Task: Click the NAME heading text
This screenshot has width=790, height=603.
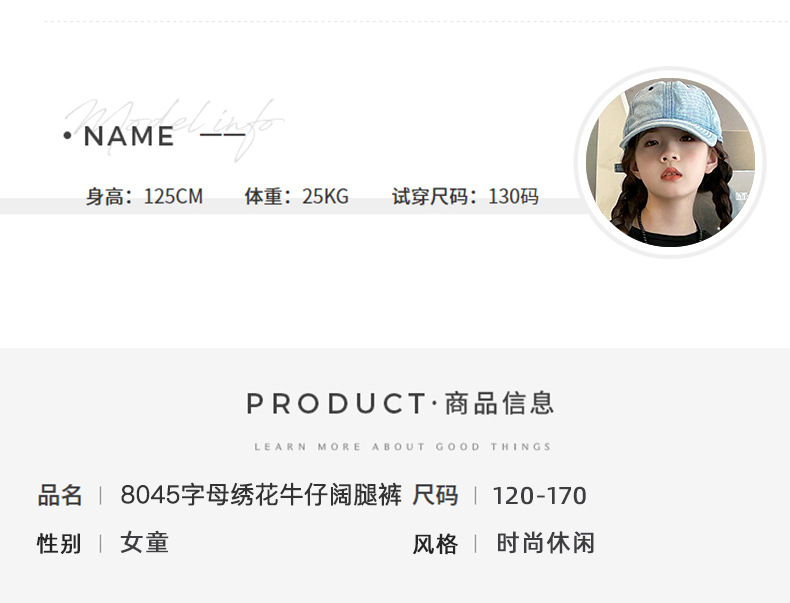Action: [129, 136]
